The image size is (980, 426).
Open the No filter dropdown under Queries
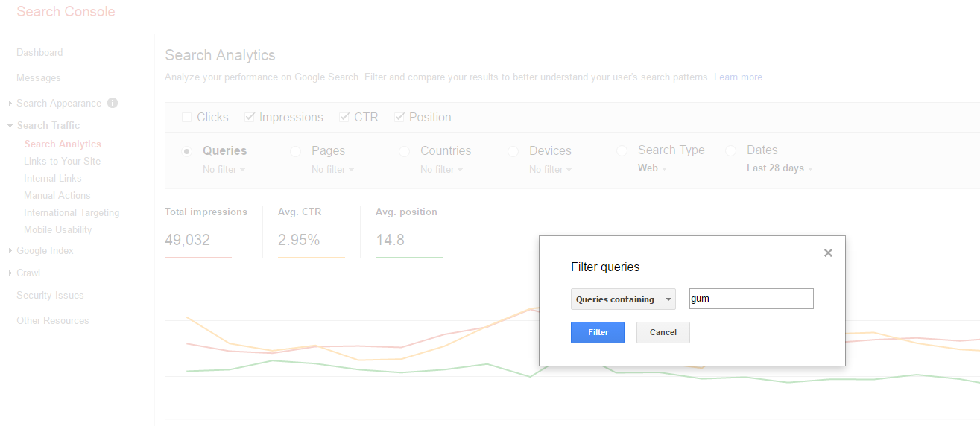(x=224, y=169)
